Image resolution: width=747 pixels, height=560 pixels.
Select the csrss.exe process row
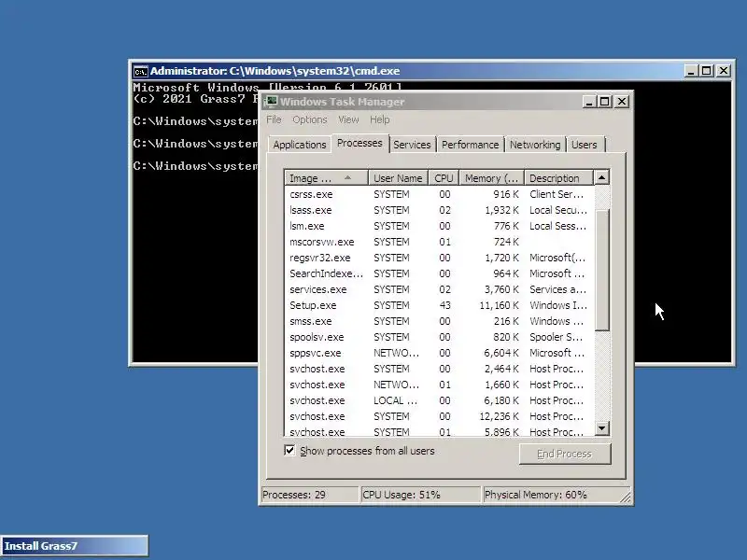[x=439, y=194]
